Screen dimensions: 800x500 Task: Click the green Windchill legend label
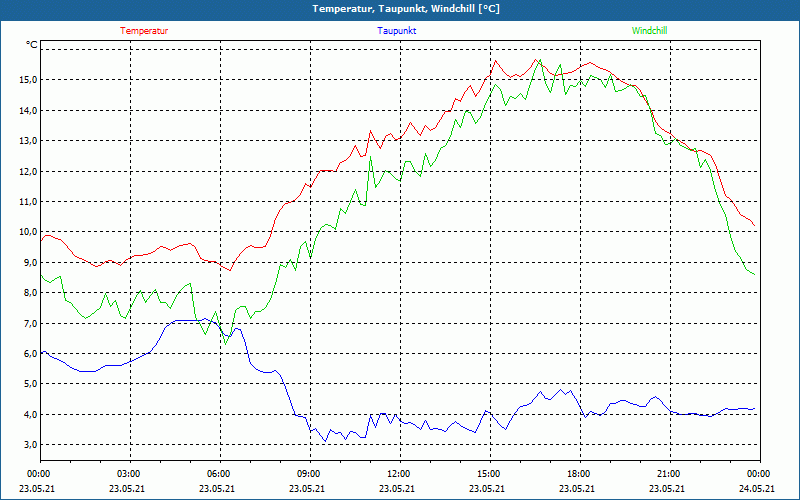click(649, 31)
